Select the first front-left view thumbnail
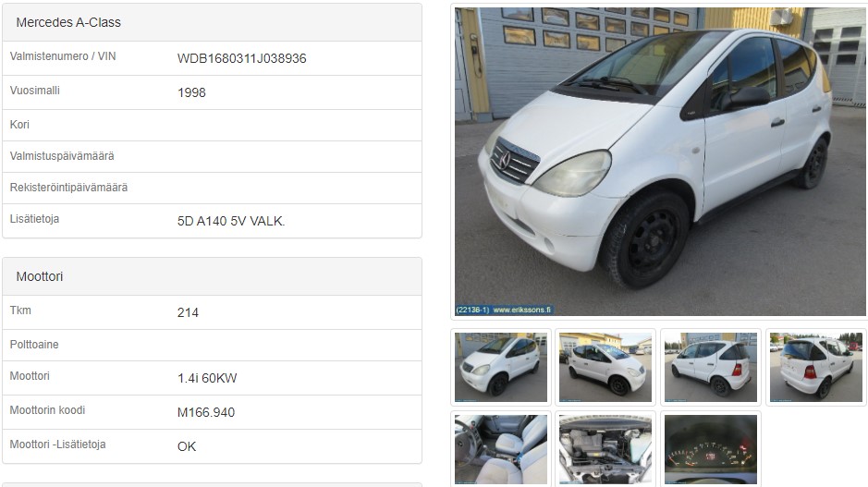This screenshot has height=487, width=868. point(501,367)
